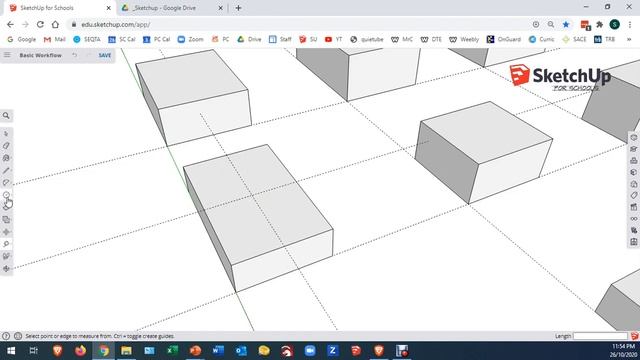Select the highlighted Tape Measure tool
This screenshot has width=640, height=360.
pos(6,244)
